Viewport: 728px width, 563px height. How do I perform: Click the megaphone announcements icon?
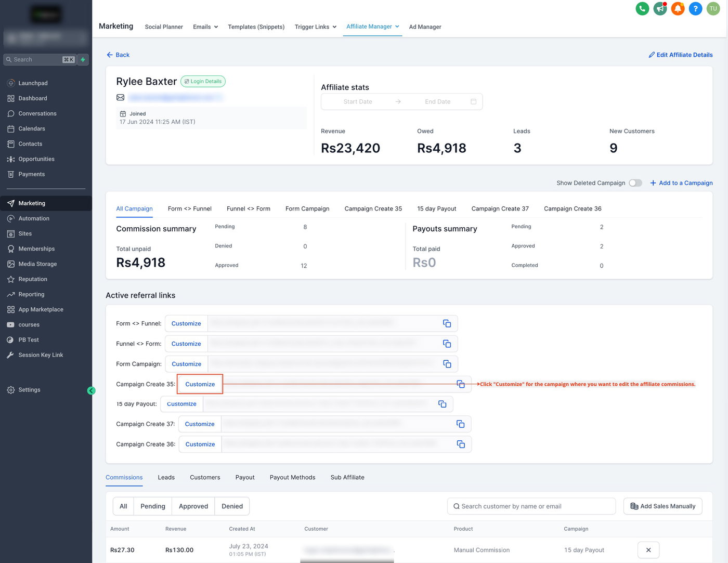pyautogui.click(x=660, y=8)
